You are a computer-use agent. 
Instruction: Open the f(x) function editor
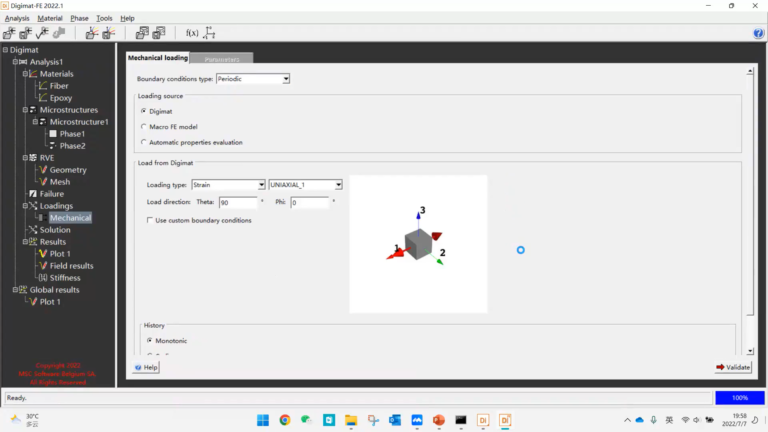(x=192, y=33)
